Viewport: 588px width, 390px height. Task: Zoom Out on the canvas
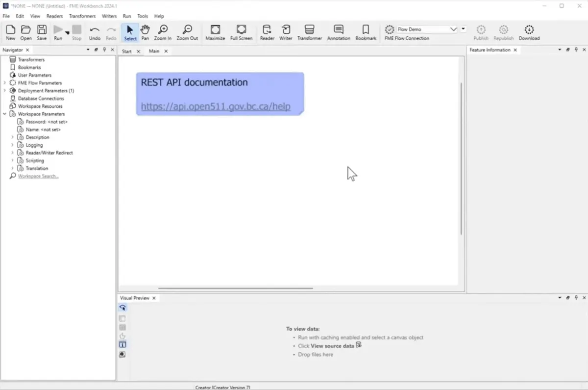click(187, 32)
